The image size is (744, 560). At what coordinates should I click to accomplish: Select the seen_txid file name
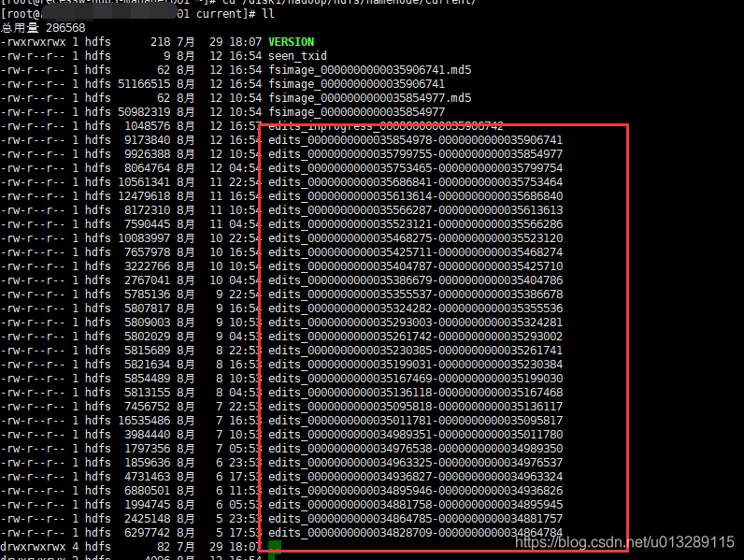pyautogui.click(x=297, y=56)
